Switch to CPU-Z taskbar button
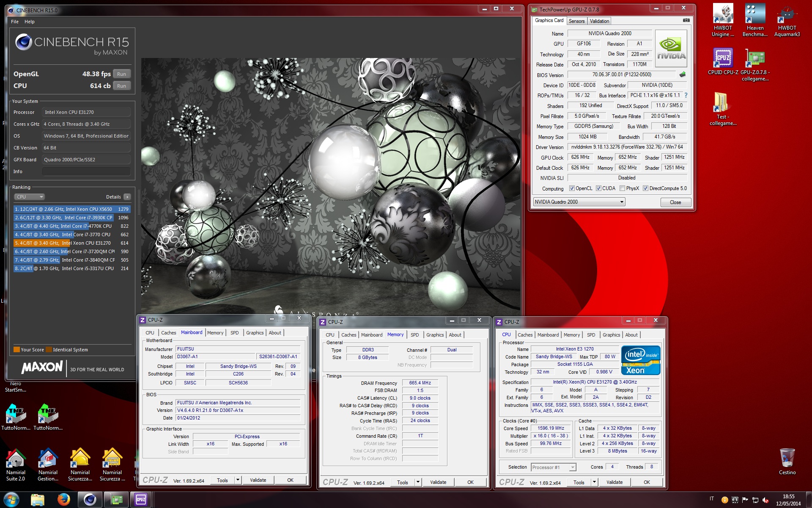Image resolution: width=812 pixels, height=508 pixels. 141,500
